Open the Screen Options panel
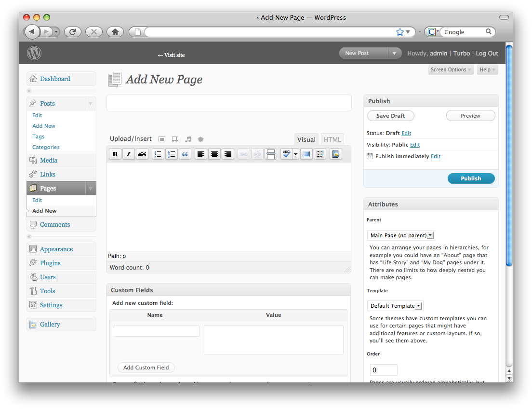The height and width of the screenshot is (409, 532). coord(451,69)
